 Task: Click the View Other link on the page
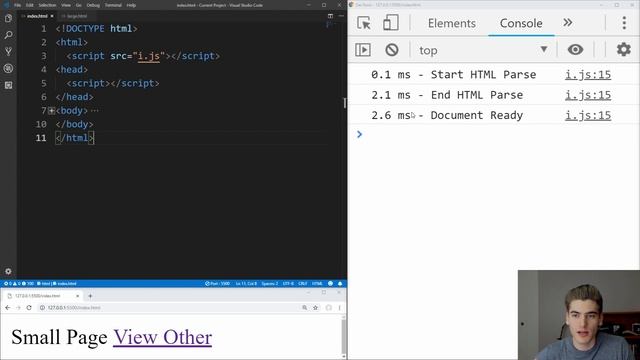click(x=162, y=337)
